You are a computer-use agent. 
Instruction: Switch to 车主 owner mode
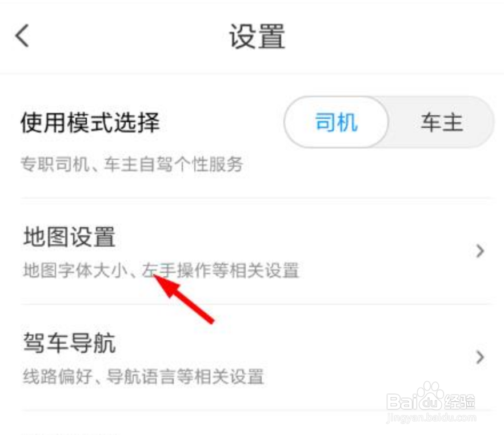pyautogui.click(x=442, y=122)
